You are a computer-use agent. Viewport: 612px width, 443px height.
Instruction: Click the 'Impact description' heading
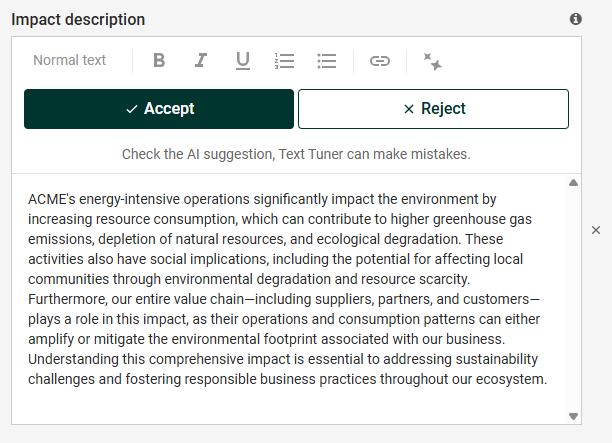[x=78, y=20]
